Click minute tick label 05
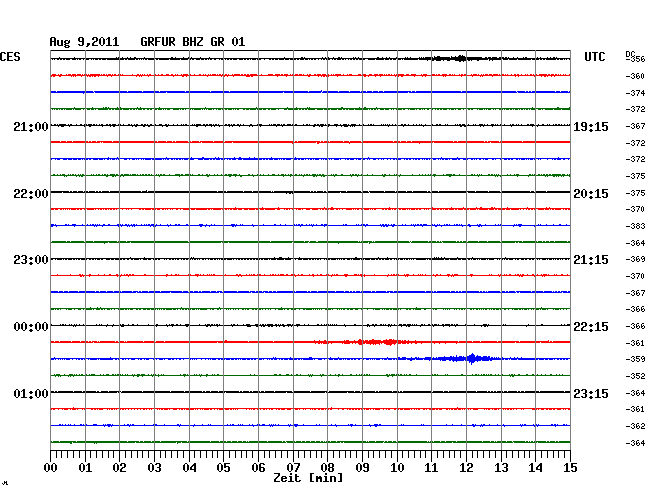The image size is (650, 494). click(223, 468)
